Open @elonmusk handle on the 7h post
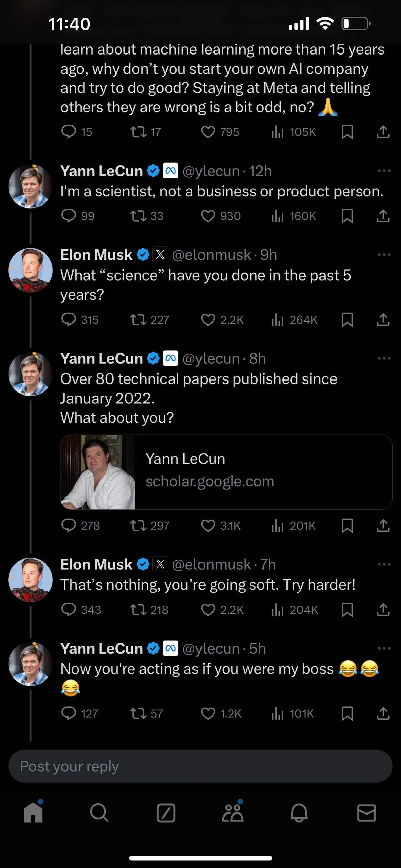Screen dimensions: 401x868 coord(212,564)
